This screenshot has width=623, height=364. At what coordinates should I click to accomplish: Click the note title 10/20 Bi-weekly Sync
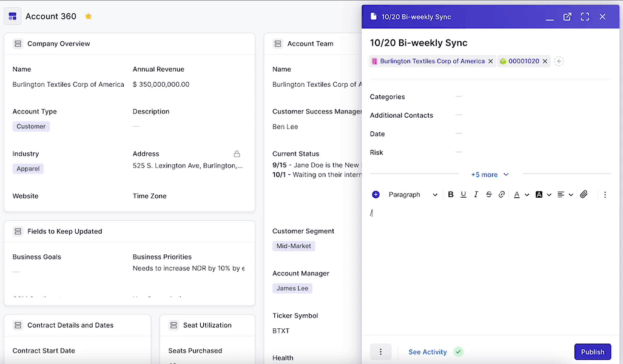coord(419,43)
